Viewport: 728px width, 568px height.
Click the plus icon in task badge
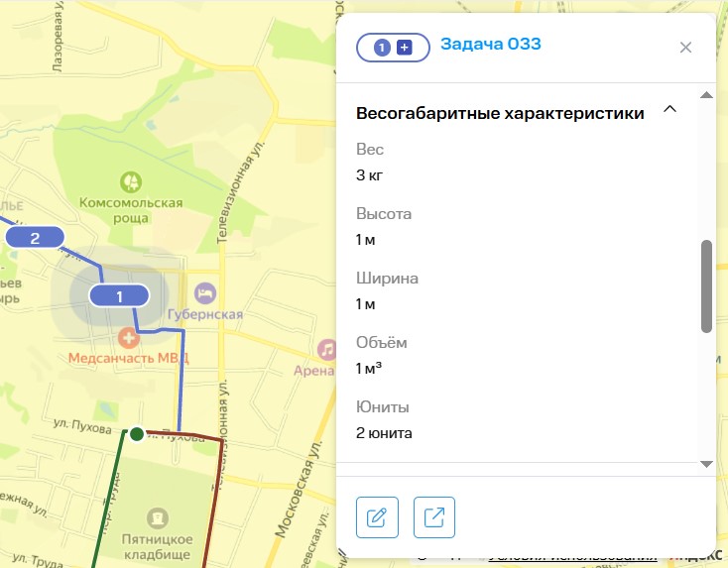(x=404, y=48)
